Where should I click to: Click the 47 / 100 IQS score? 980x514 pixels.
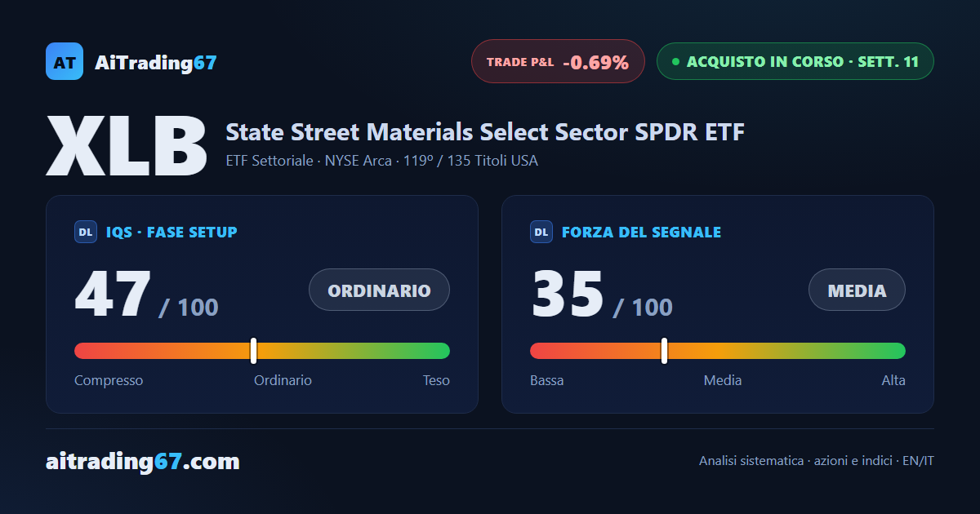click(x=147, y=295)
